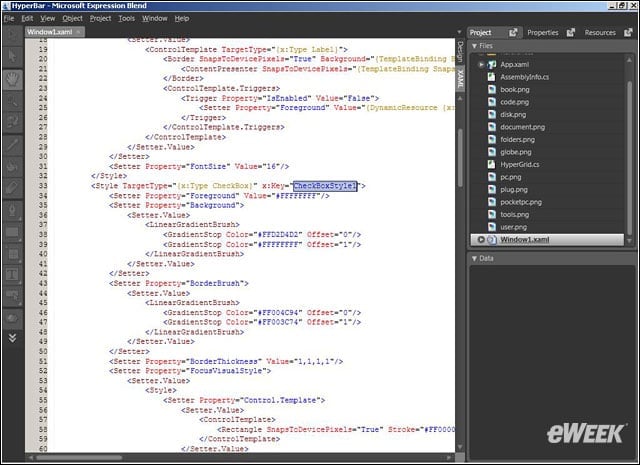Screen dimensions: 640x465
Task: Select tools.png in the Files list
Action: point(514,215)
